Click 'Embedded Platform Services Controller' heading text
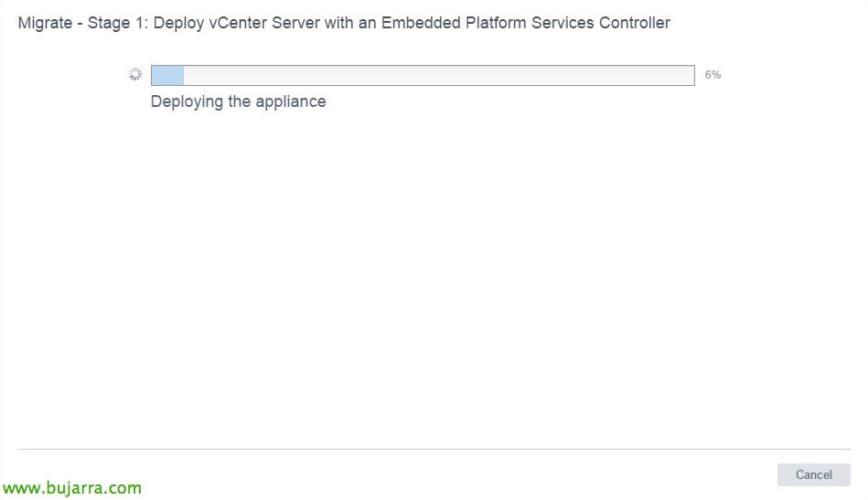868x500 pixels. 526,23
